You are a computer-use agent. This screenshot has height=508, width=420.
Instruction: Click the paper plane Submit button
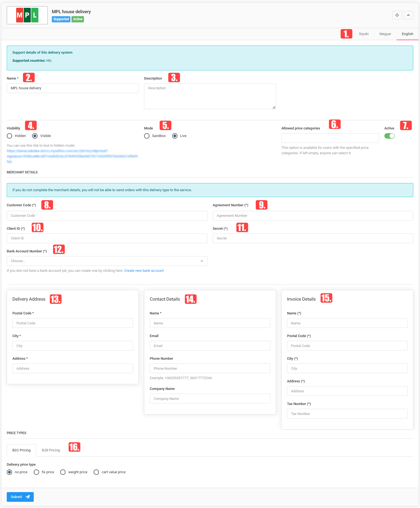pyautogui.click(x=20, y=497)
